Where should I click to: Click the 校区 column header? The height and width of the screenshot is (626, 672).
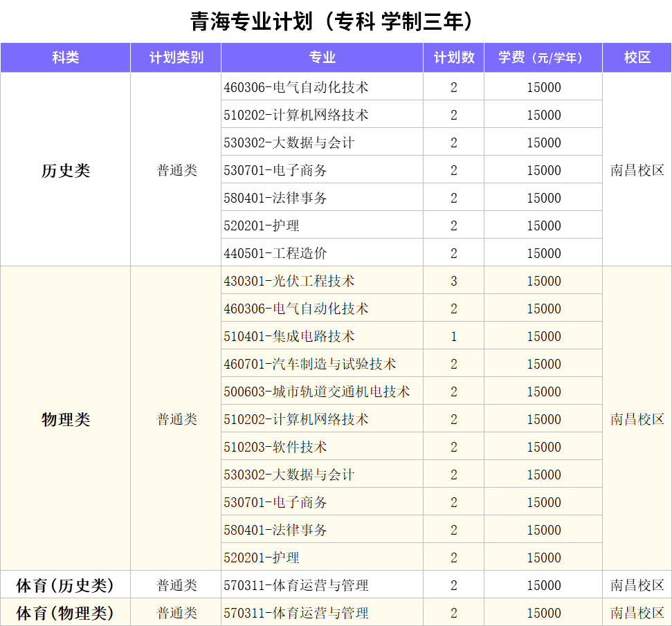coord(637,57)
